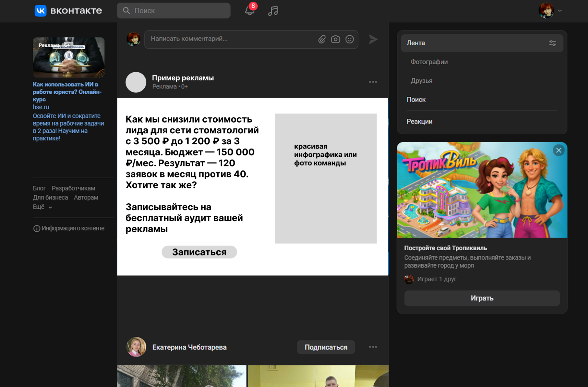The width and height of the screenshot is (588, 387).
Task: Open Екатерина Чеботарева name link
Action: tap(189, 347)
